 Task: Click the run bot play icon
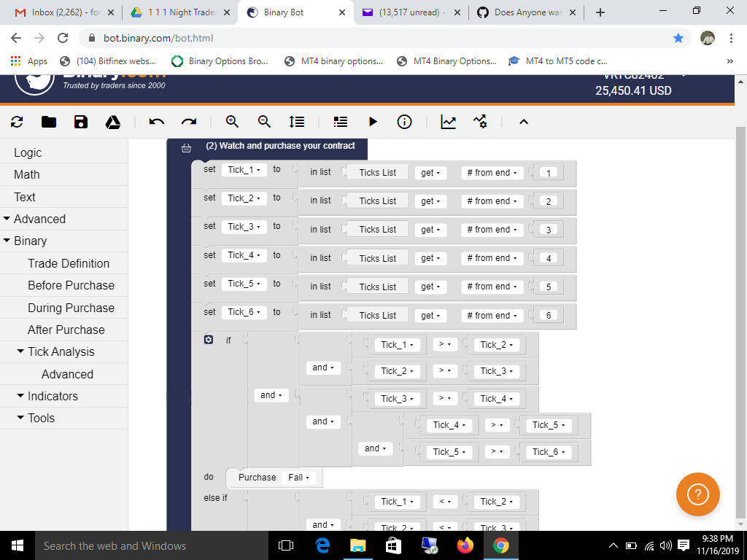(x=373, y=122)
